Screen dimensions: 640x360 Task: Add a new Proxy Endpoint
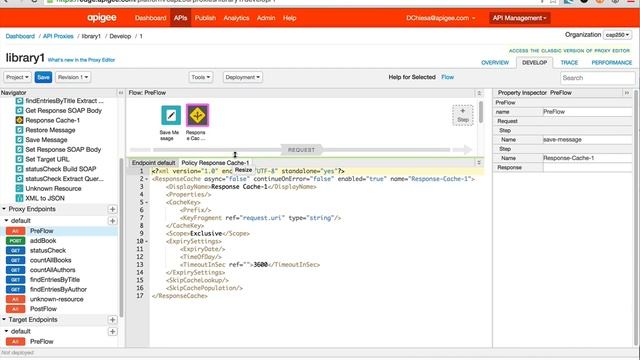tap(112, 209)
